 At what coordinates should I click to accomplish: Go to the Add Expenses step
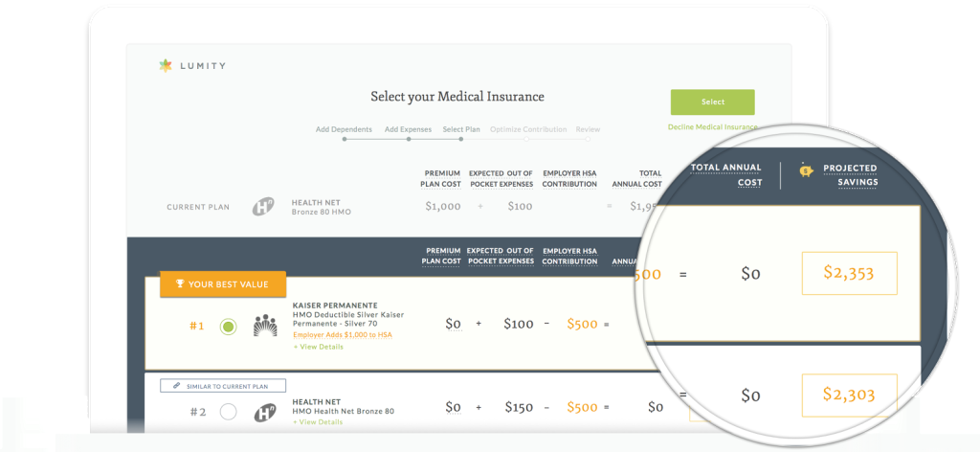click(408, 129)
